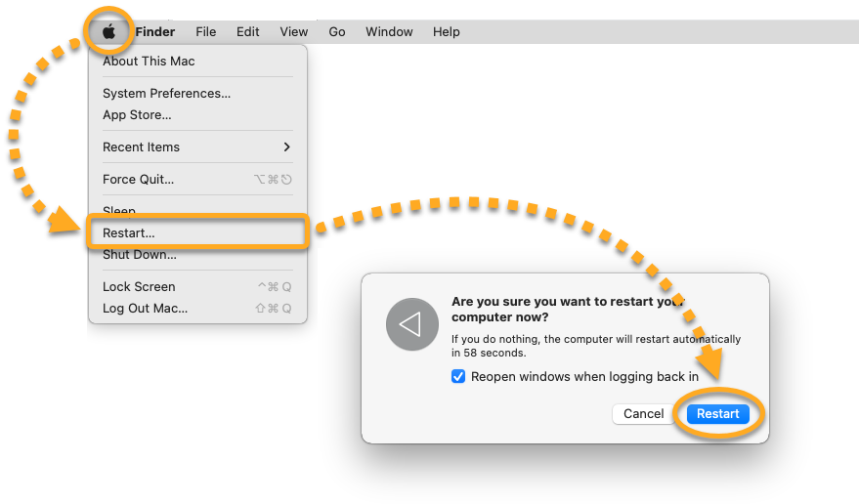Open the Go menu
Screen dimensions: 859x504
click(x=337, y=32)
